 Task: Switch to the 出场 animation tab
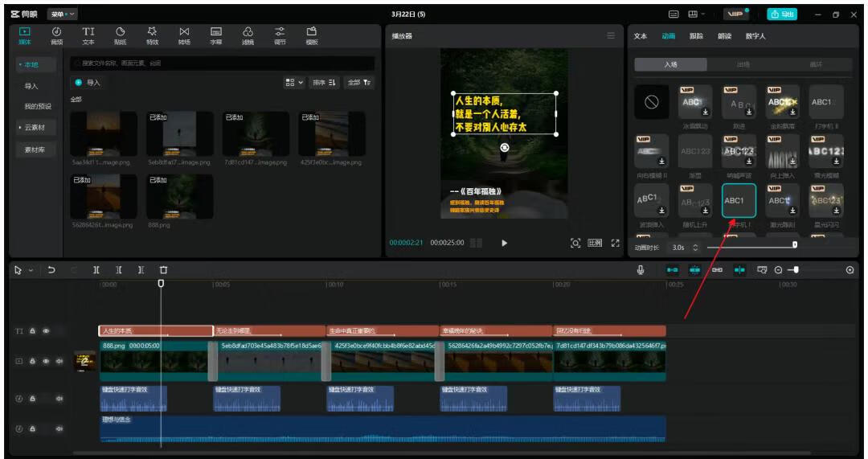click(743, 64)
